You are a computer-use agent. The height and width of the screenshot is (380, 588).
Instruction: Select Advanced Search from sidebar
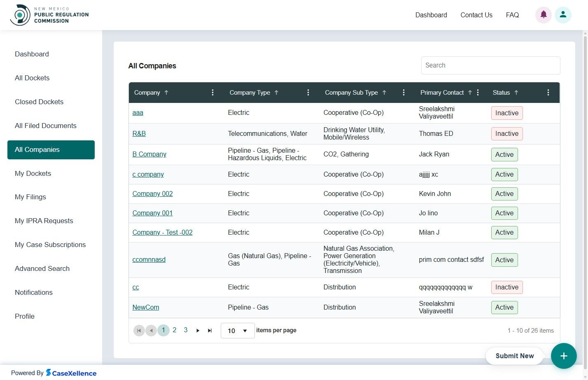(42, 268)
